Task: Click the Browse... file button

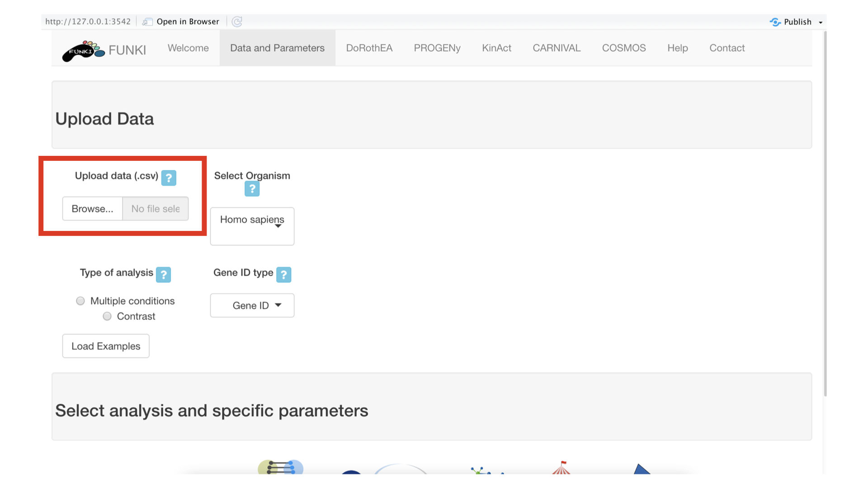Action: (92, 209)
